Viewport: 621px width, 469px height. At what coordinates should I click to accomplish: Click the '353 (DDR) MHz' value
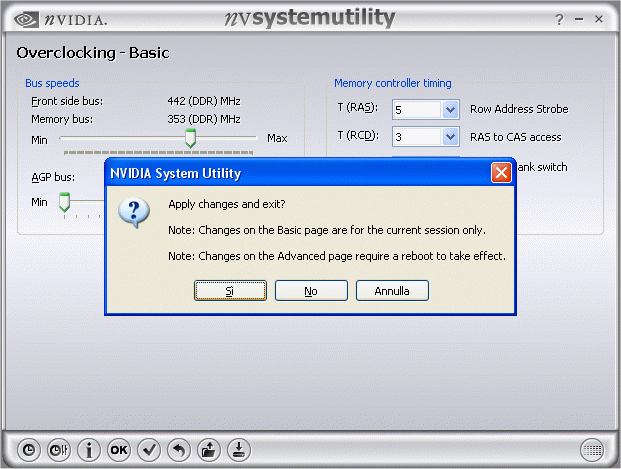tap(204, 119)
